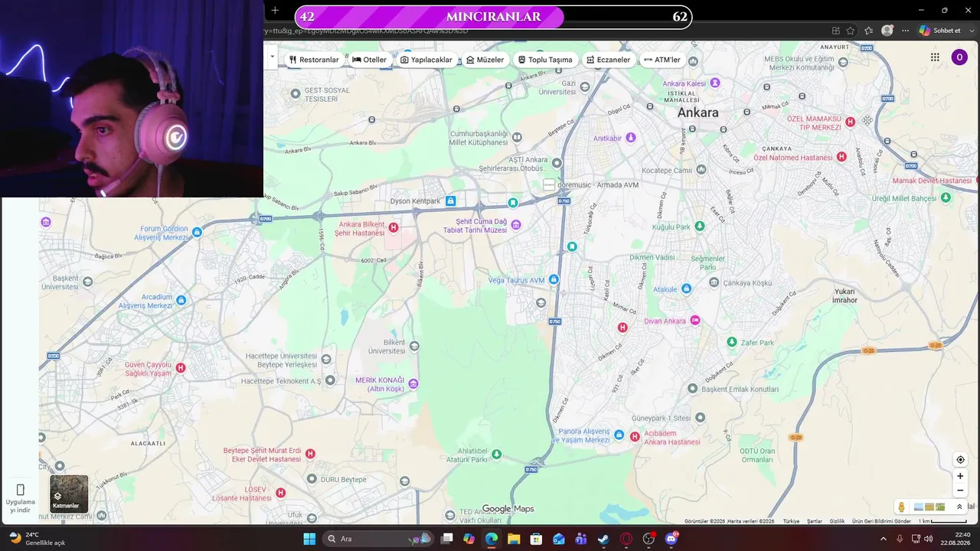
Task: Open the Türkiye link in map footer
Action: coord(791,521)
